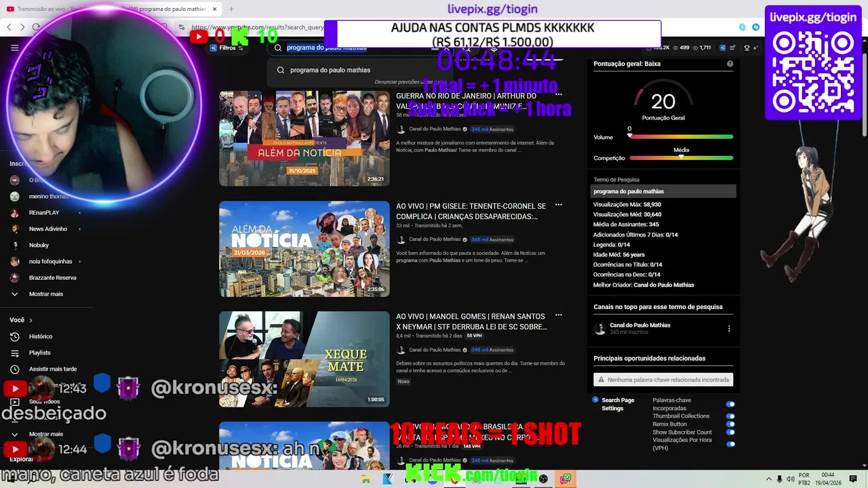This screenshot has height=488, width=868.
Task: Open OBS Studio icon in taskbar
Action: click(543, 479)
